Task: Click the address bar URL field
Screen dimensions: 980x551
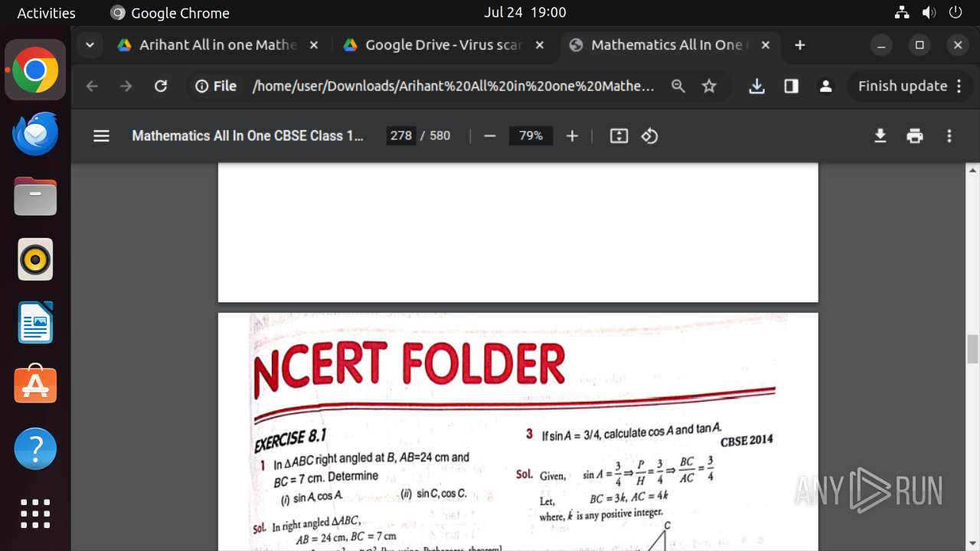Action: point(453,86)
